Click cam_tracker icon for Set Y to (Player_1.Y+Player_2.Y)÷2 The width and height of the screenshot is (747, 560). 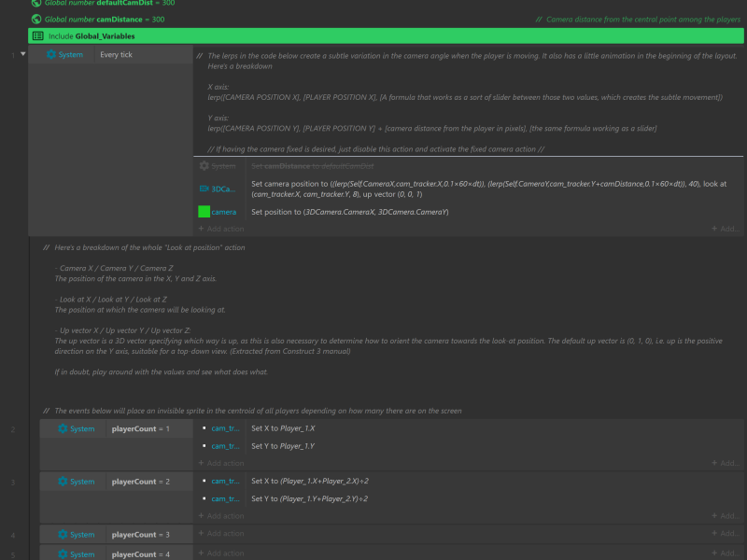[x=204, y=499]
